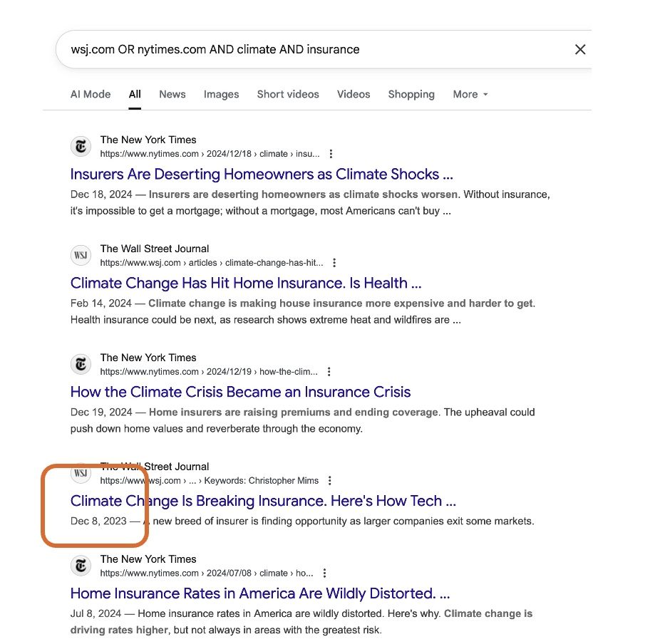Expand the More dropdown menu

point(470,94)
